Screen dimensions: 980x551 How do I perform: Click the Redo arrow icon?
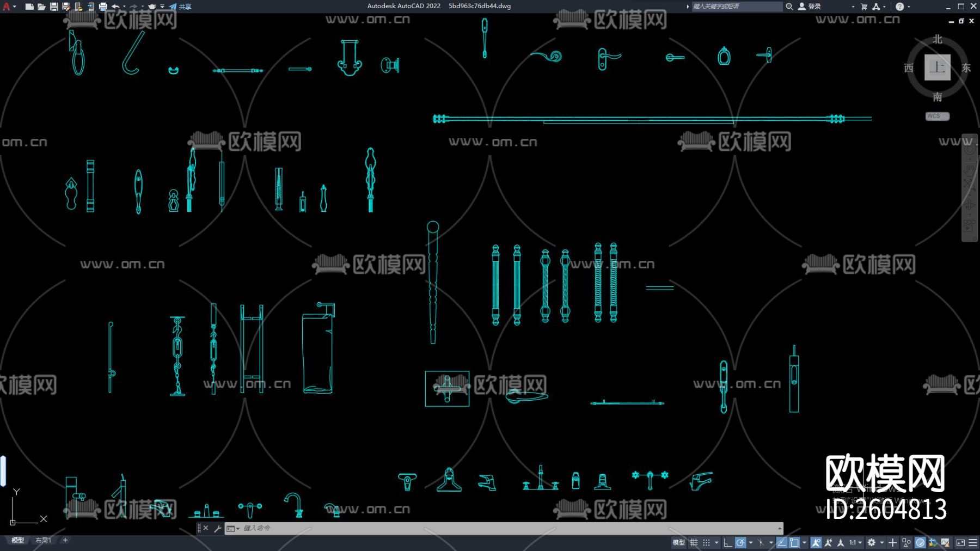(x=133, y=7)
